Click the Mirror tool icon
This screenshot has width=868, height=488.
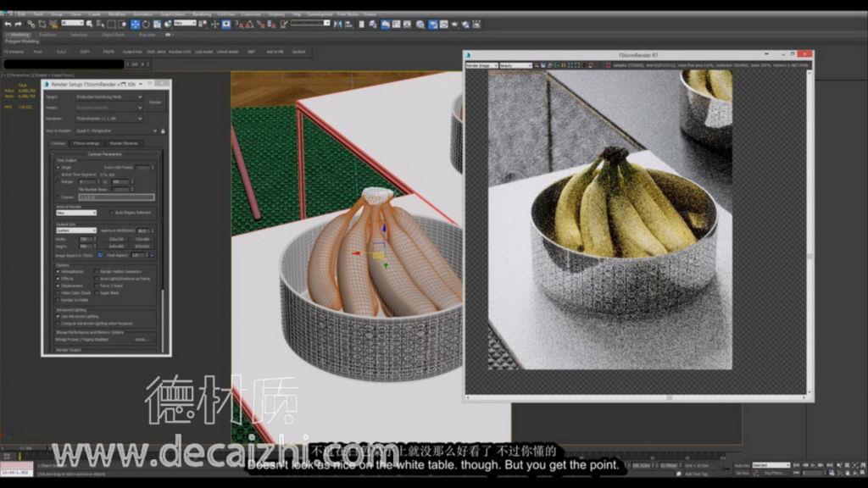337,25
